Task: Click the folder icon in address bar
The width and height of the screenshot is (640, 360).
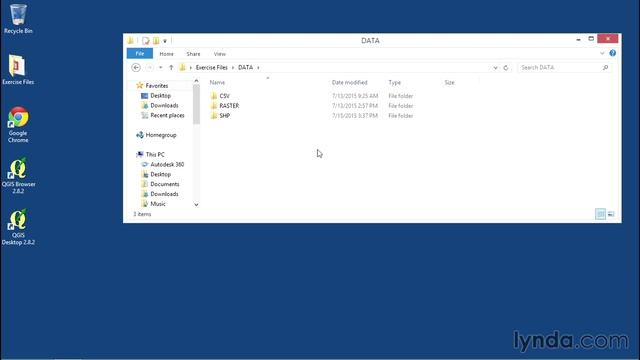Action: point(182,67)
